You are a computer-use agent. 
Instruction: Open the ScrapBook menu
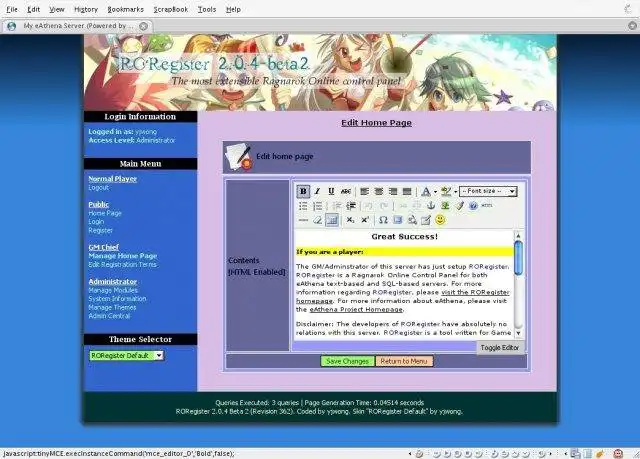pyautogui.click(x=171, y=9)
